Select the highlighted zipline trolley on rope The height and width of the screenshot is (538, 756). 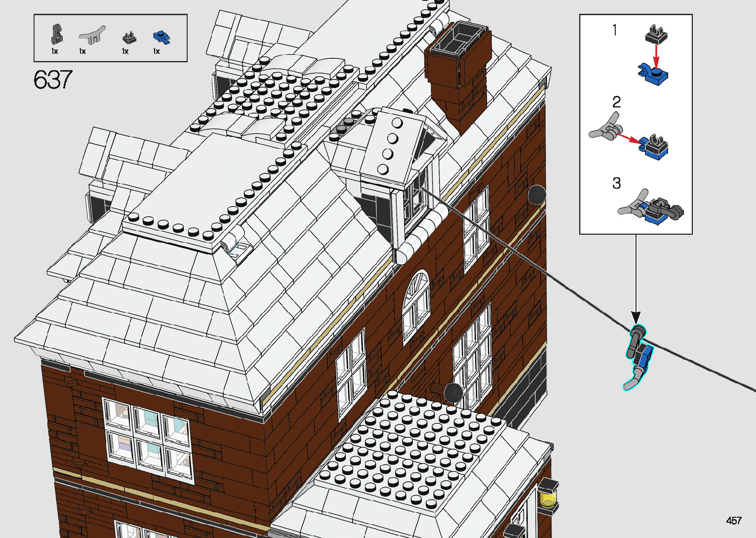pyautogui.click(x=639, y=357)
